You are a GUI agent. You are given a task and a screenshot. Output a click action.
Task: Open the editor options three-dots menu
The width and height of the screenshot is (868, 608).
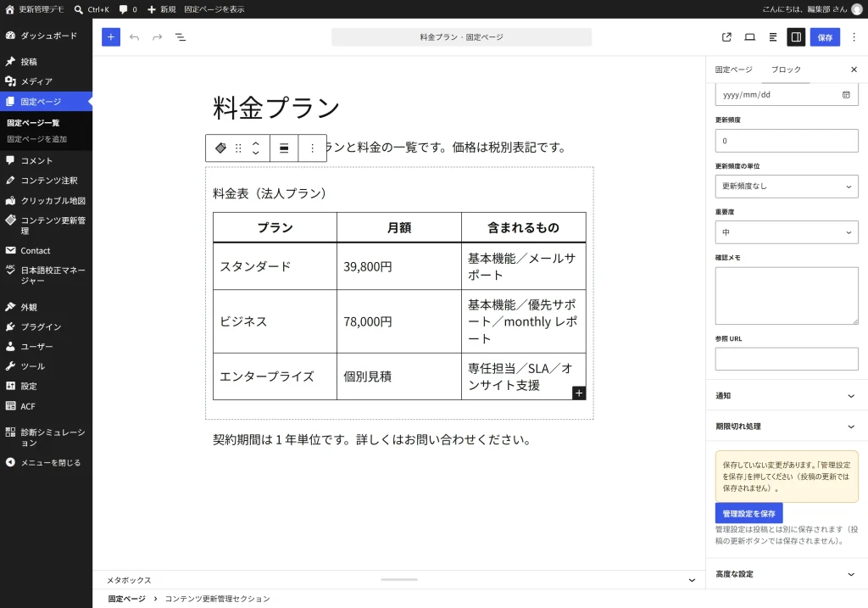tap(854, 37)
